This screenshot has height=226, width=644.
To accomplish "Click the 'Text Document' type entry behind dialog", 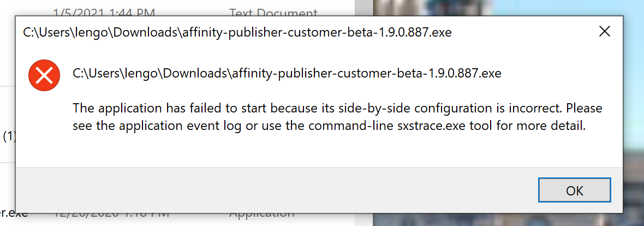I will click(273, 12).
